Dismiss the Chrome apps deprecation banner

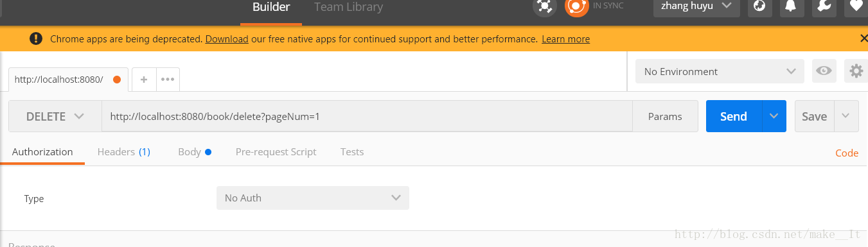point(864,38)
